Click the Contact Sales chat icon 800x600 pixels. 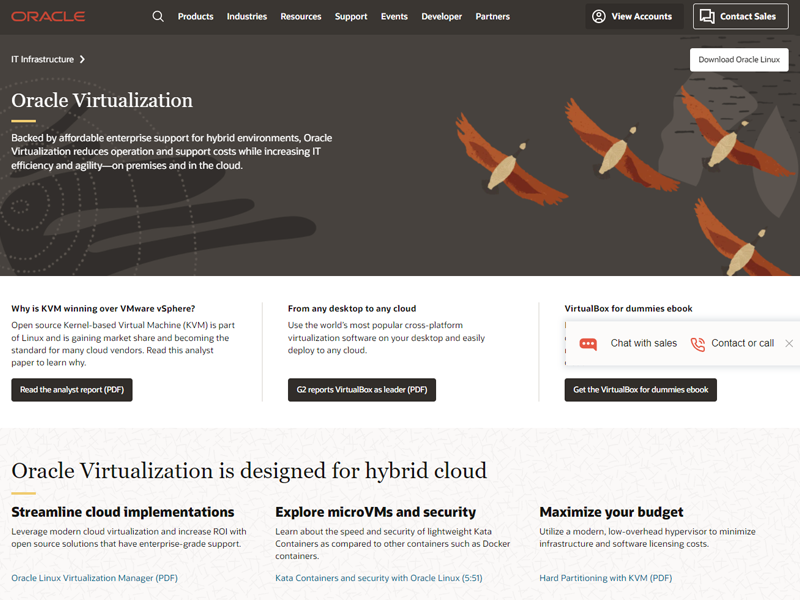coord(707,17)
